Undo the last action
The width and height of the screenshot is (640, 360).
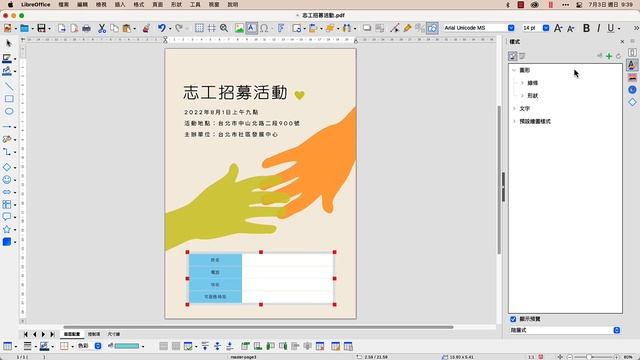[x=162, y=28]
